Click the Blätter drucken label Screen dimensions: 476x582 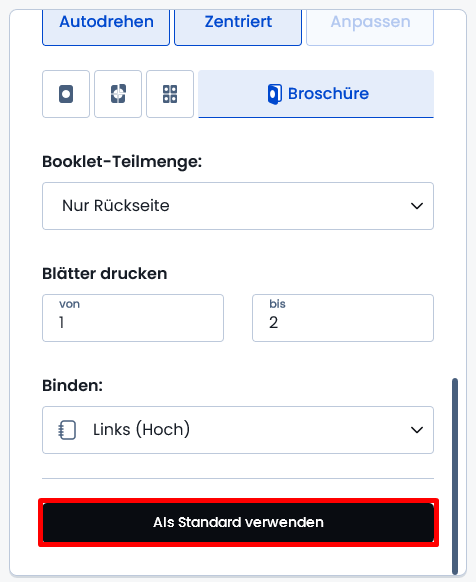(x=105, y=274)
